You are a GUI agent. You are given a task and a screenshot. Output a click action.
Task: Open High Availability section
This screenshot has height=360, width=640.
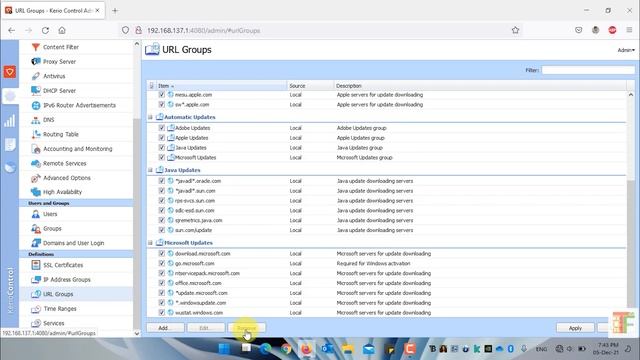click(x=62, y=192)
